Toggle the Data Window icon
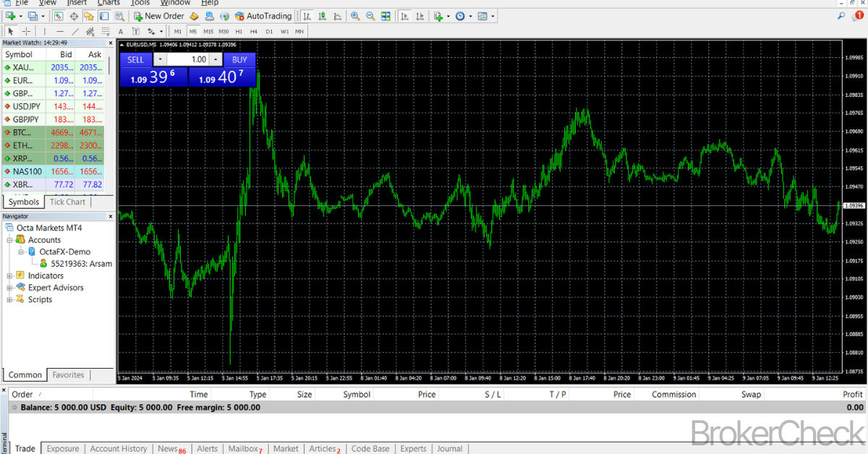Viewport: 868px width, 454px height. tap(74, 16)
